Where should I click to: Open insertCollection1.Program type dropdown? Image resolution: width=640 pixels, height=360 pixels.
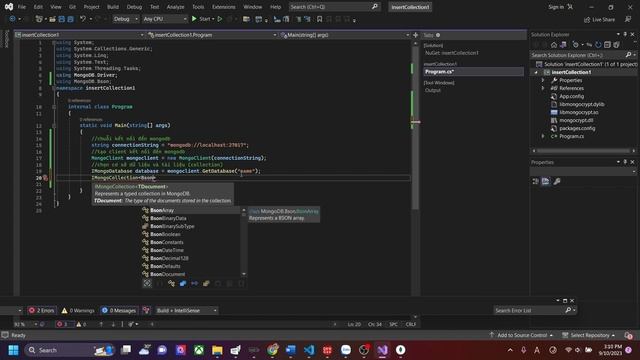pos(212,35)
